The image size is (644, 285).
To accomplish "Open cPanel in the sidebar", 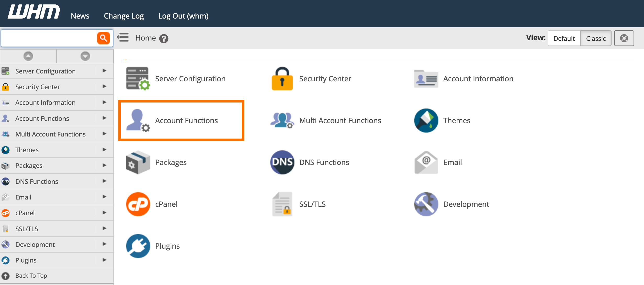I will point(25,213).
